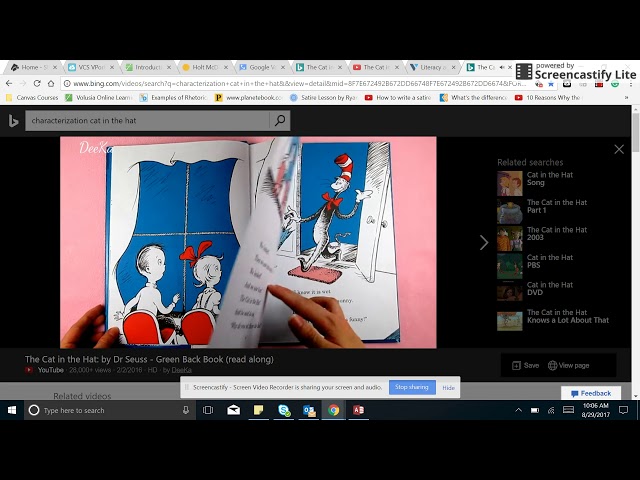
Task: Show more bookmarks chevron
Action: [626, 98]
